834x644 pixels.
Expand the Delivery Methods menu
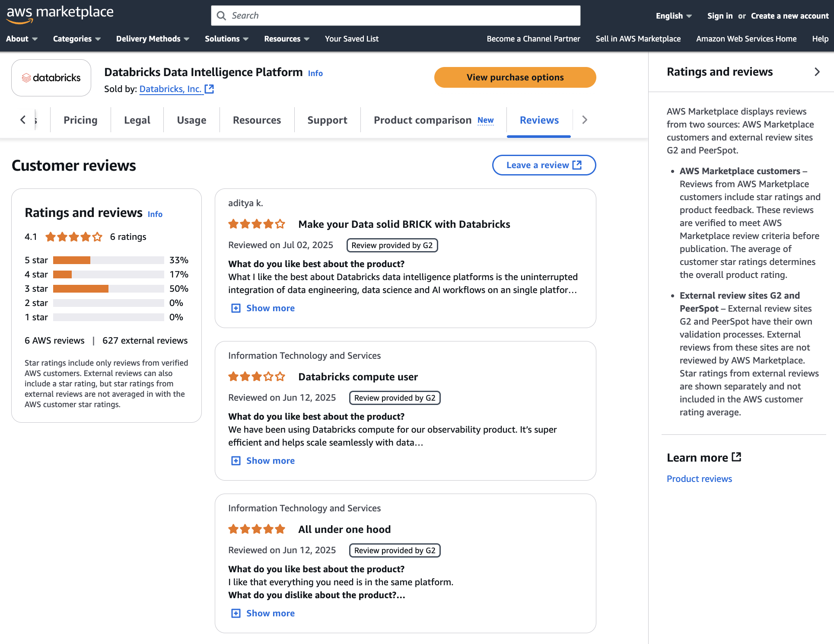tap(153, 39)
